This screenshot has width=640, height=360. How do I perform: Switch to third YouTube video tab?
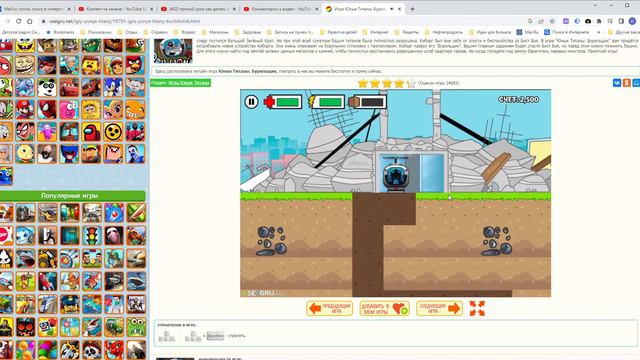198,9
